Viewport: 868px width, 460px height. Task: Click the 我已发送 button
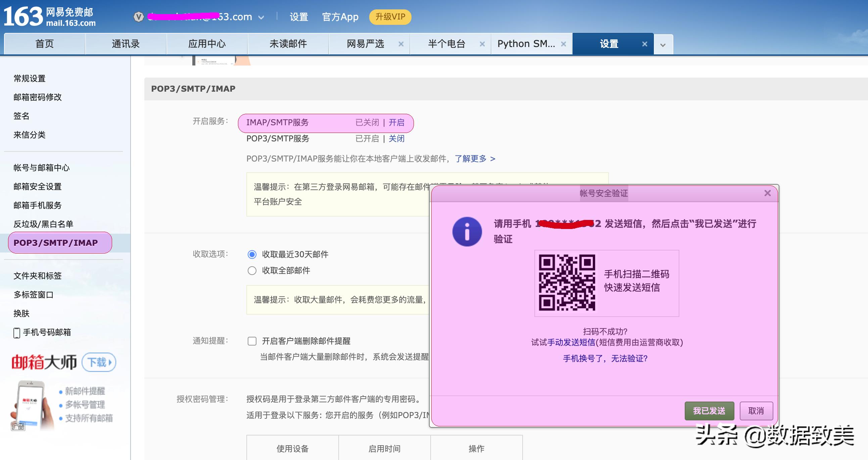pos(709,411)
